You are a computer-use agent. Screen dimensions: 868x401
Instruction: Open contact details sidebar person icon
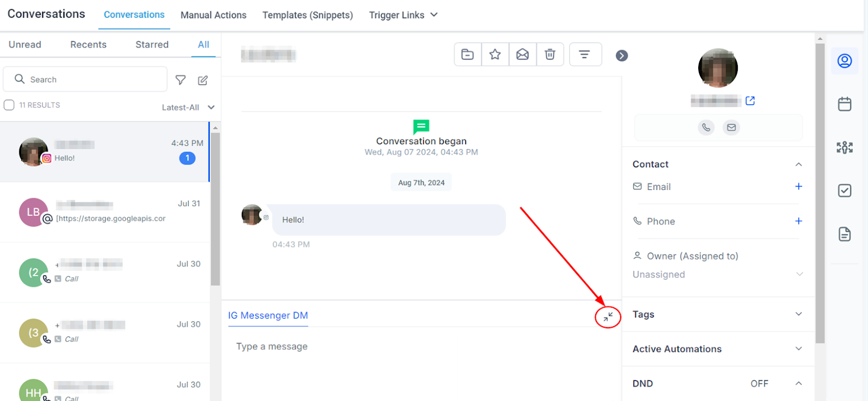pyautogui.click(x=845, y=61)
